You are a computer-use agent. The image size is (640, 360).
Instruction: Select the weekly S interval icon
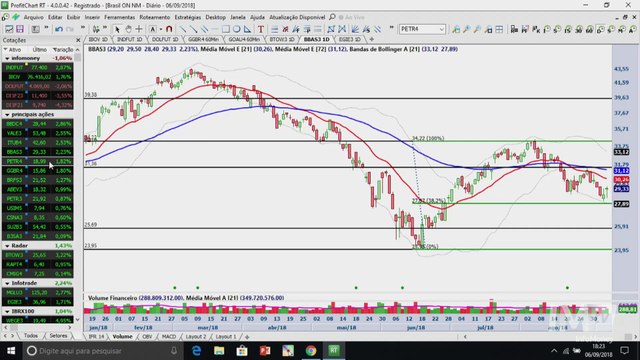pos(611,29)
